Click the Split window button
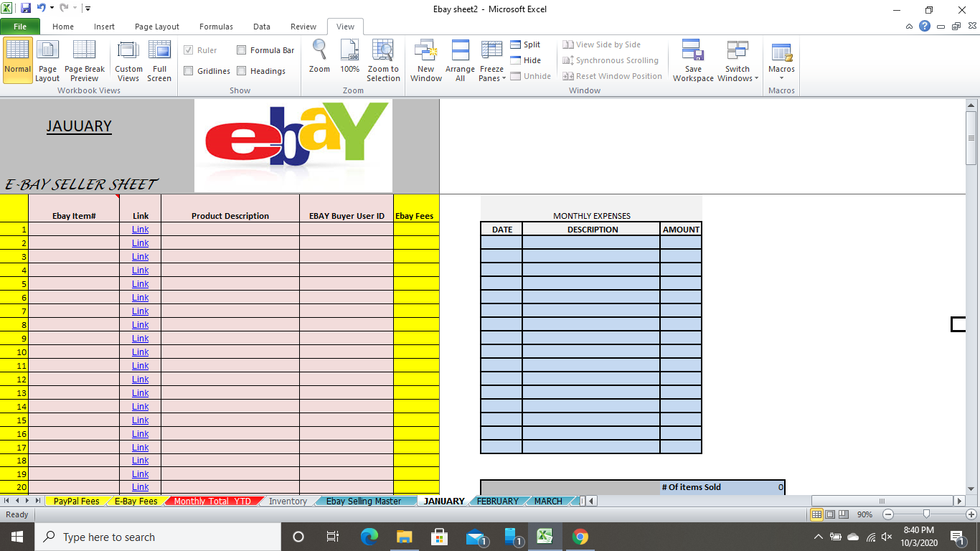This screenshot has height=551, width=980. tap(525, 44)
